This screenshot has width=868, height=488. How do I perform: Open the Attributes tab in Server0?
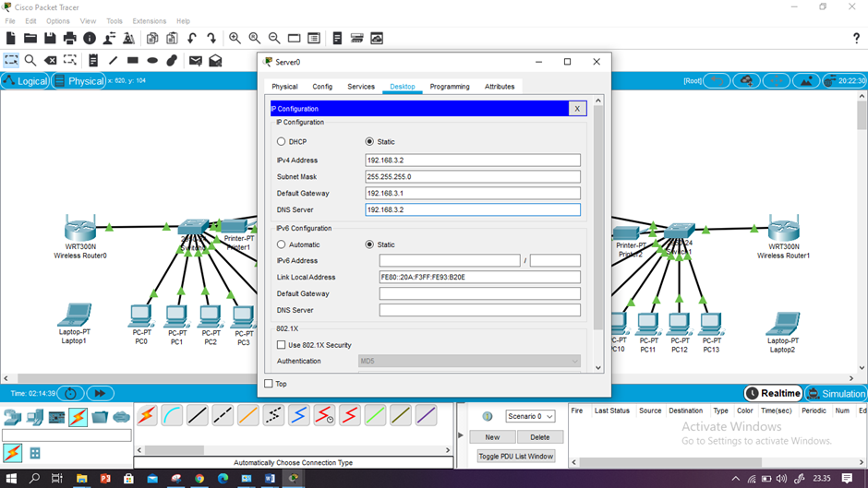(x=500, y=87)
